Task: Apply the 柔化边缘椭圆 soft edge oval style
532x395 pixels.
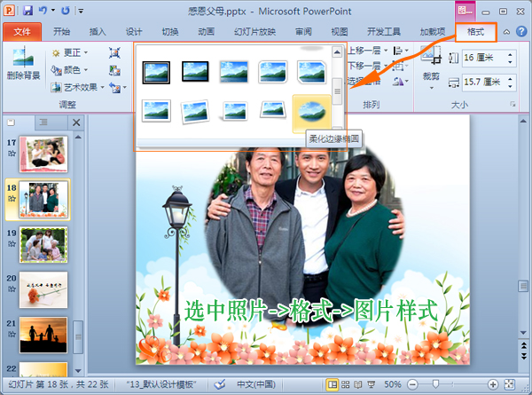Action: pos(312,114)
